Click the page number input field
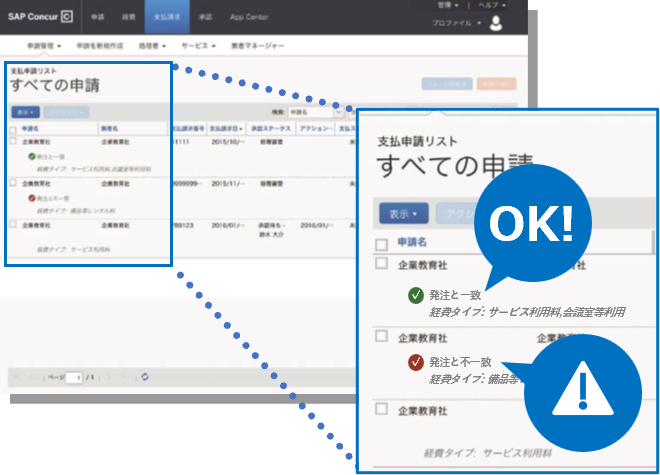 73,378
